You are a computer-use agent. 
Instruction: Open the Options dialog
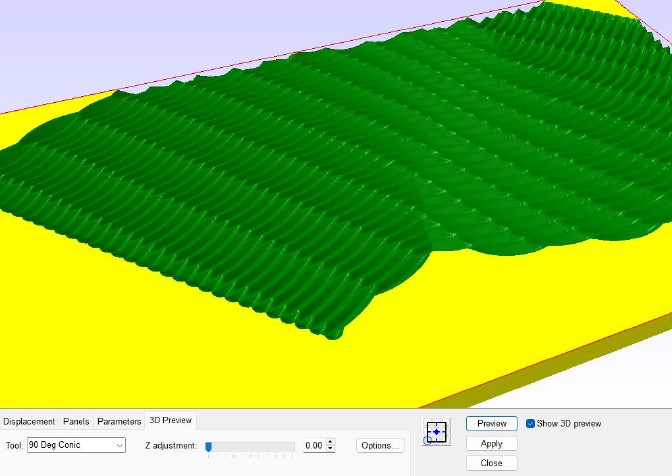click(381, 445)
